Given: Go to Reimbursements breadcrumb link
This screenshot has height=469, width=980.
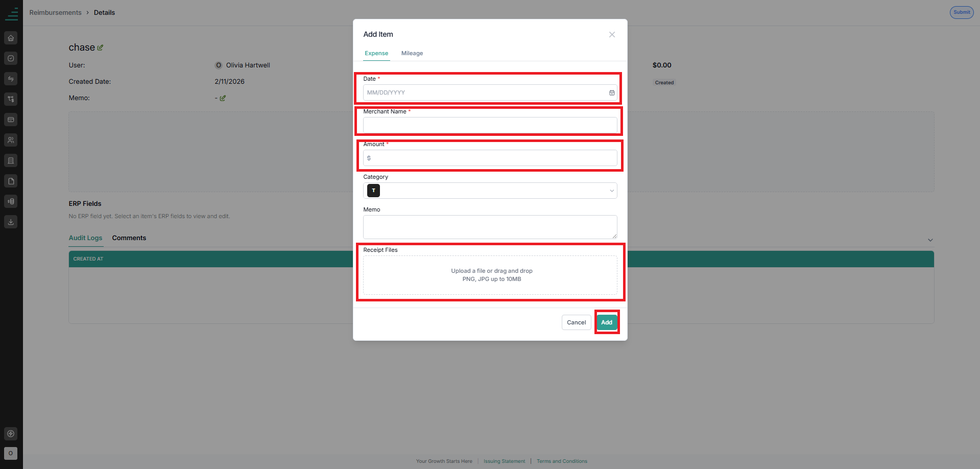Looking at the screenshot, I should tap(55, 13).
